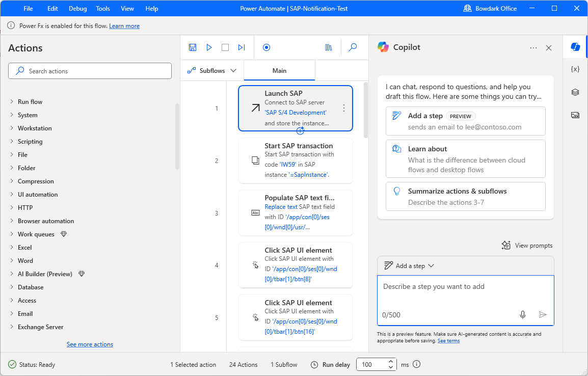This screenshot has height=376, width=588.
Task: Stop the flow with the square icon
Action: coord(225,47)
